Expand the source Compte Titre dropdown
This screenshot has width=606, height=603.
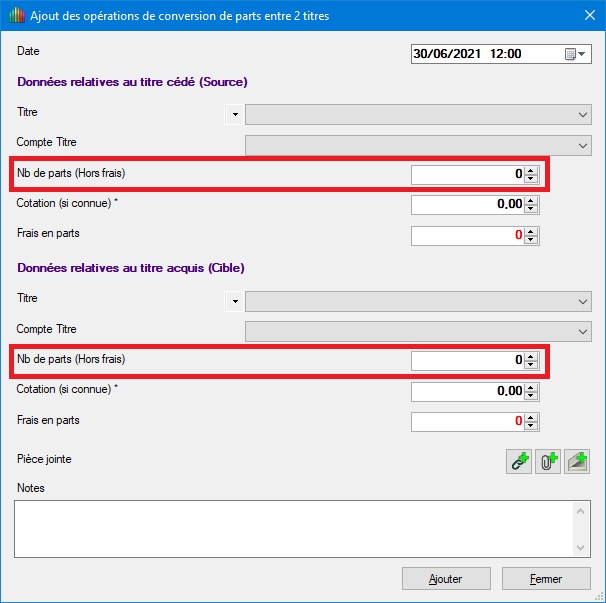point(583,146)
